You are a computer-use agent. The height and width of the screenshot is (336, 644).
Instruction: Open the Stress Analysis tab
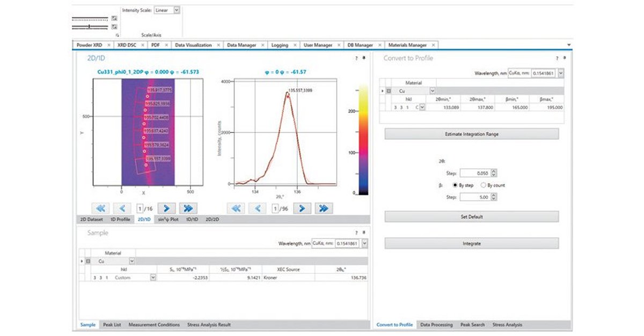click(507, 325)
